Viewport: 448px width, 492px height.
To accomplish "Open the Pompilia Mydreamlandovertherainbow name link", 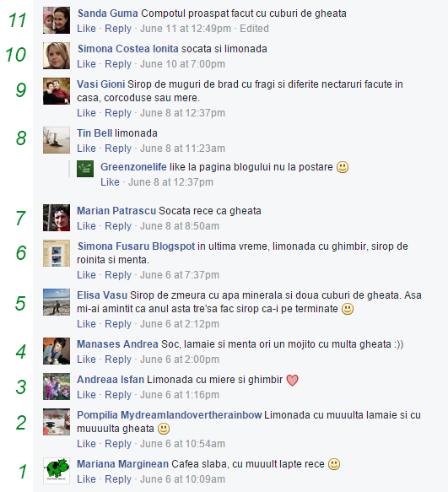I will point(170,415).
